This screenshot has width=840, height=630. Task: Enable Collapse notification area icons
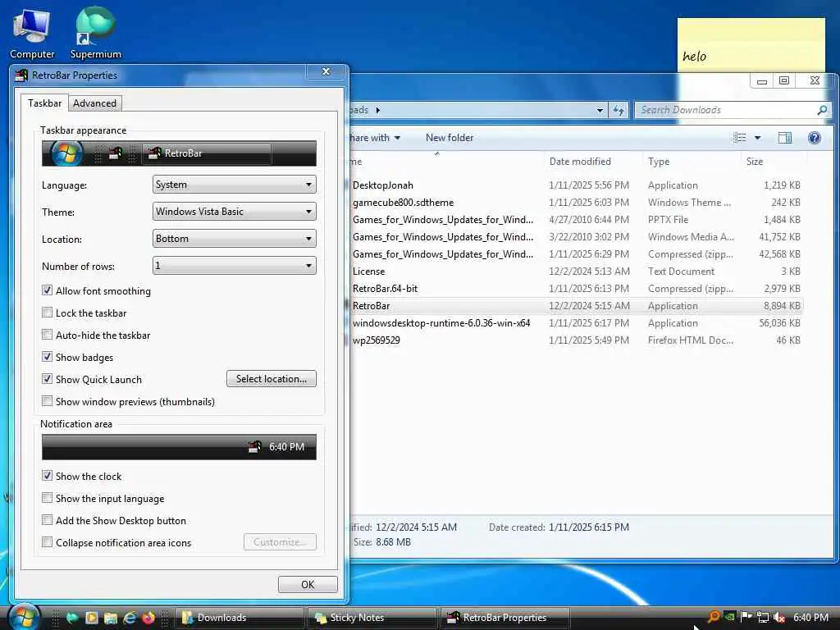47,542
